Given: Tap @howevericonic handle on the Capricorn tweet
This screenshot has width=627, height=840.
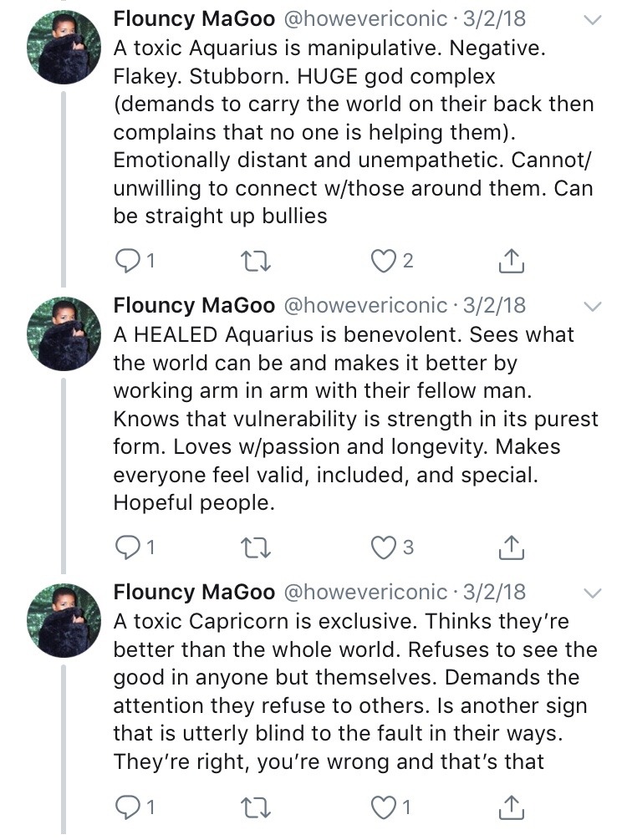Looking at the screenshot, I should point(366,593).
